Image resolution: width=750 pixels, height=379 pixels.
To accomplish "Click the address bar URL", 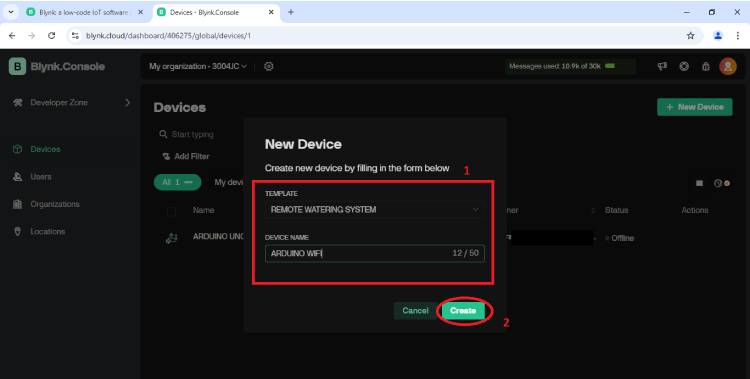I will point(168,35).
